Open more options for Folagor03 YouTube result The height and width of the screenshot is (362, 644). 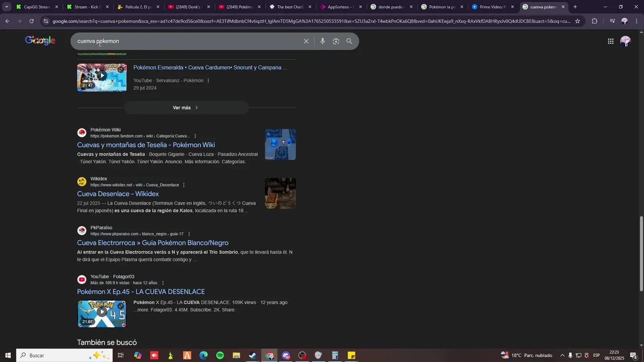point(163,283)
